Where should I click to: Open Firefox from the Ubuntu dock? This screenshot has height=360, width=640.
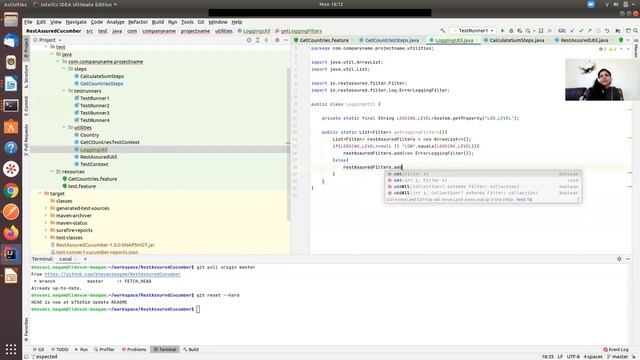[11, 233]
